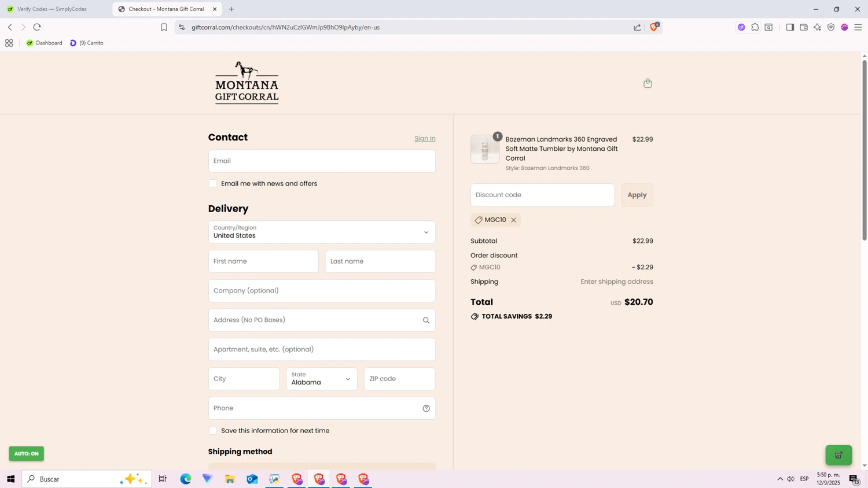Open the Dashboard bookmark
This screenshot has width=868, height=488.
[x=44, y=43]
